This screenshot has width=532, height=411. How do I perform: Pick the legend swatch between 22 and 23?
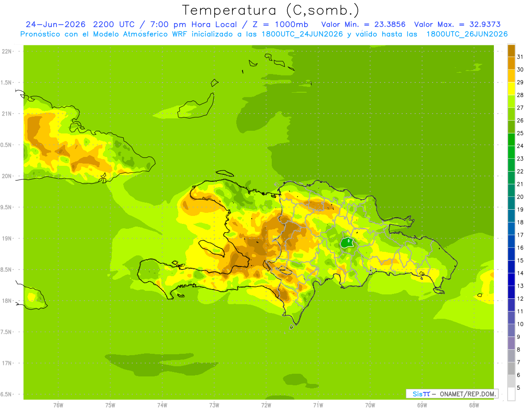511,165
